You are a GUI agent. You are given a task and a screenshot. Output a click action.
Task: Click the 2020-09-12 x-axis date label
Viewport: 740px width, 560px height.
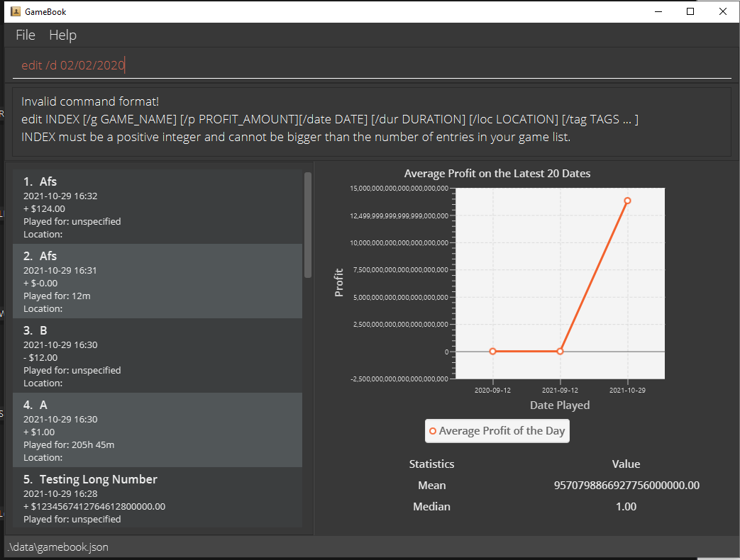(492, 390)
